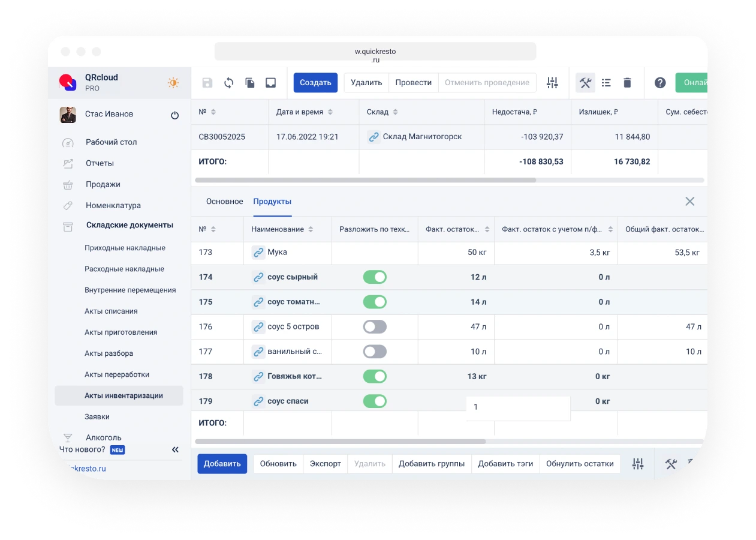Image resolution: width=756 pixels, height=540 pixels.
Task: Click the save floppy disk icon
Action: tap(207, 83)
